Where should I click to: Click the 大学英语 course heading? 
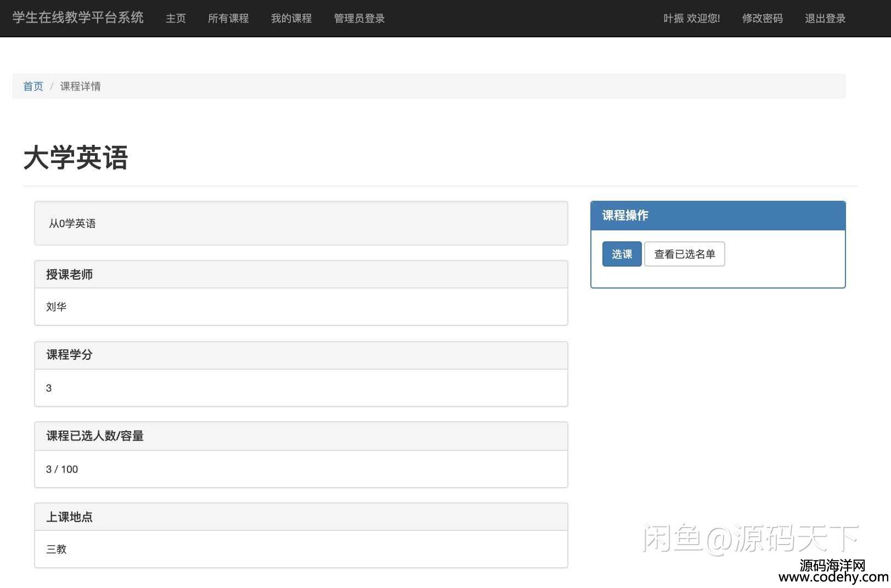pyautogui.click(x=76, y=158)
